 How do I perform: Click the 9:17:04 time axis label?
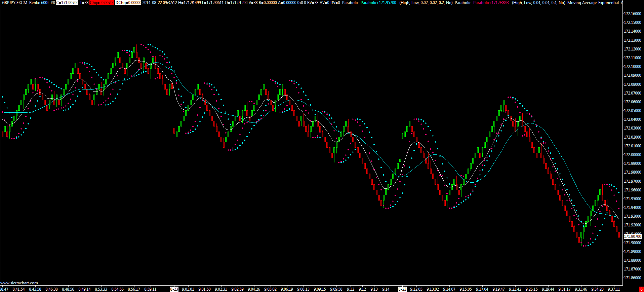tap(482, 289)
